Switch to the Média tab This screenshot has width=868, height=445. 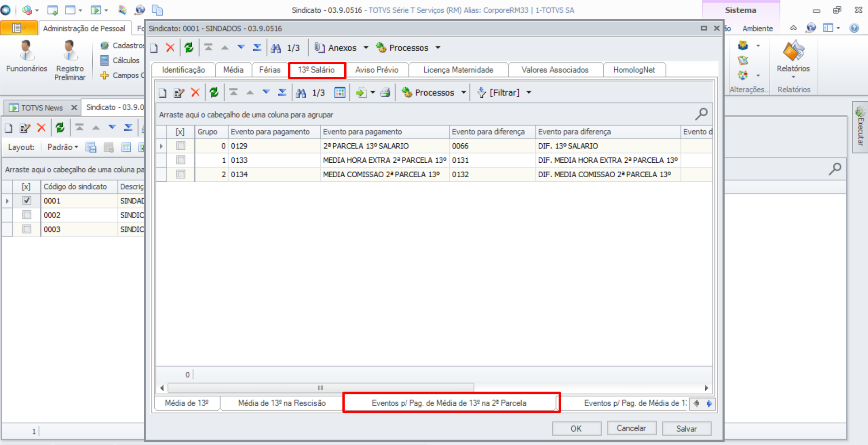[x=233, y=70]
